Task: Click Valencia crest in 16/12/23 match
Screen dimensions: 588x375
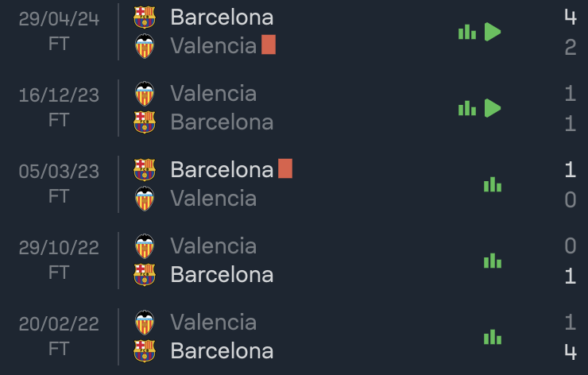Action: tap(145, 94)
